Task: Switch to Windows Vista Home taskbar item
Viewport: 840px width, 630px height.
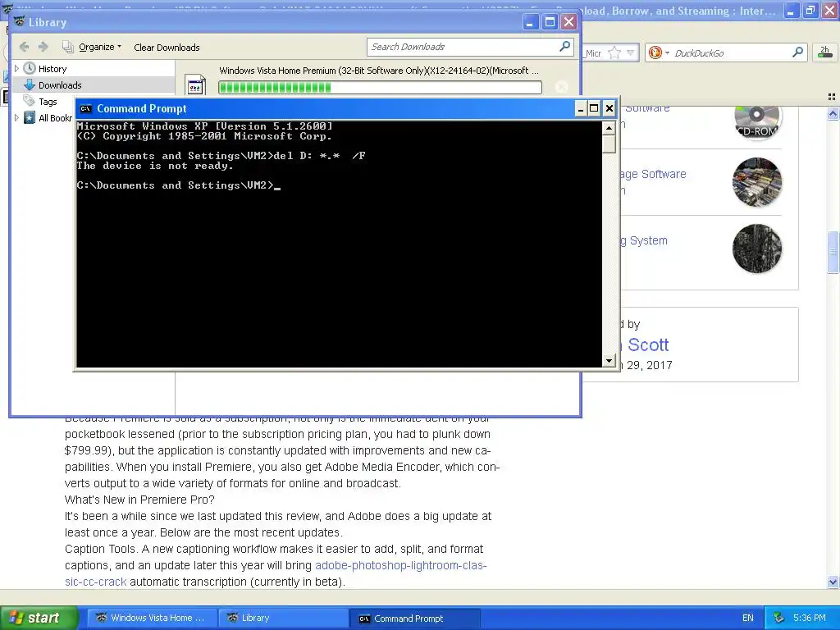Action: coord(151,618)
